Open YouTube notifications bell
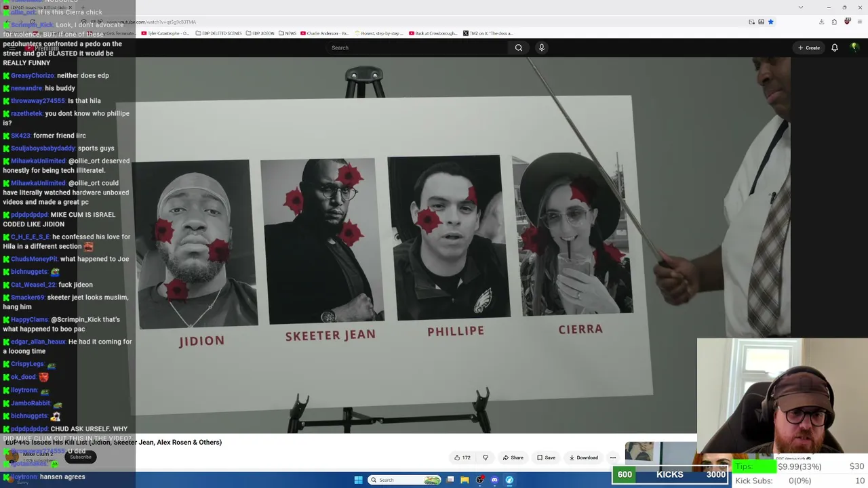The width and height of the screenshot is (868, 488). click(x=835, y=47)
